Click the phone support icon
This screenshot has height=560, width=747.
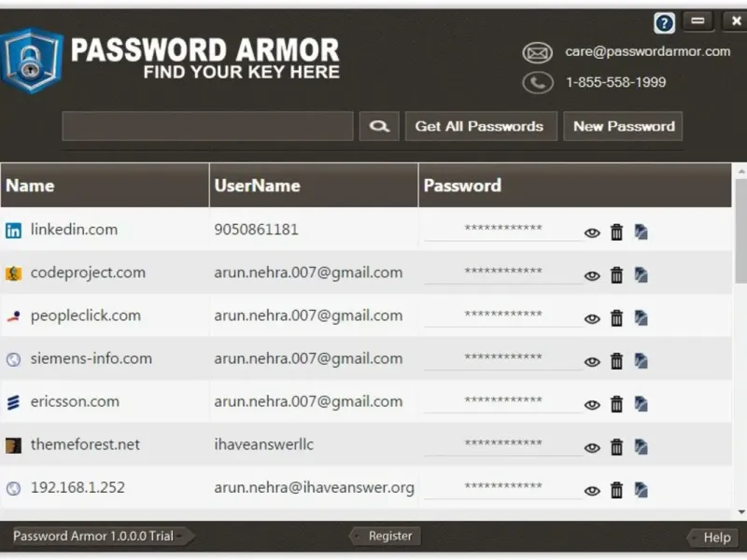pos(537,83)
